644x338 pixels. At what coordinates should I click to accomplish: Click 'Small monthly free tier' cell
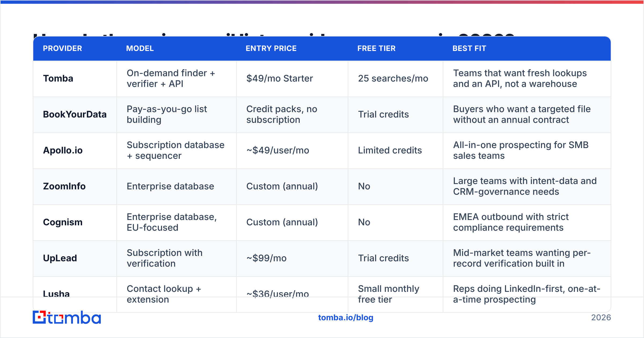point(396,294)
